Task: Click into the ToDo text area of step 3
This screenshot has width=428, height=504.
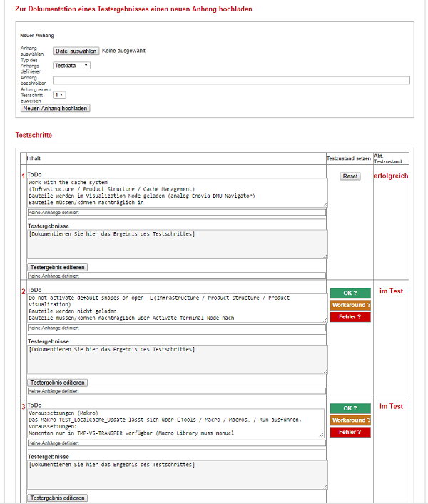Action: pos(176,423)
